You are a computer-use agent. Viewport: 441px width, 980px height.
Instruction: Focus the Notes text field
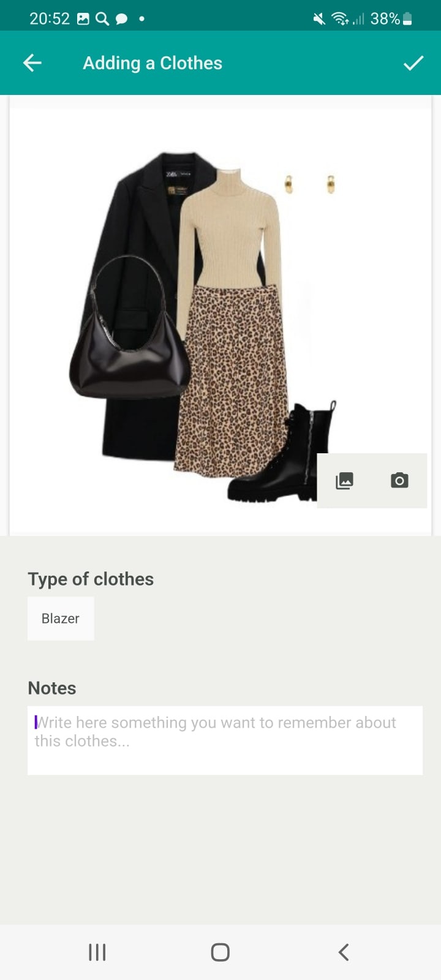[225, 741]
